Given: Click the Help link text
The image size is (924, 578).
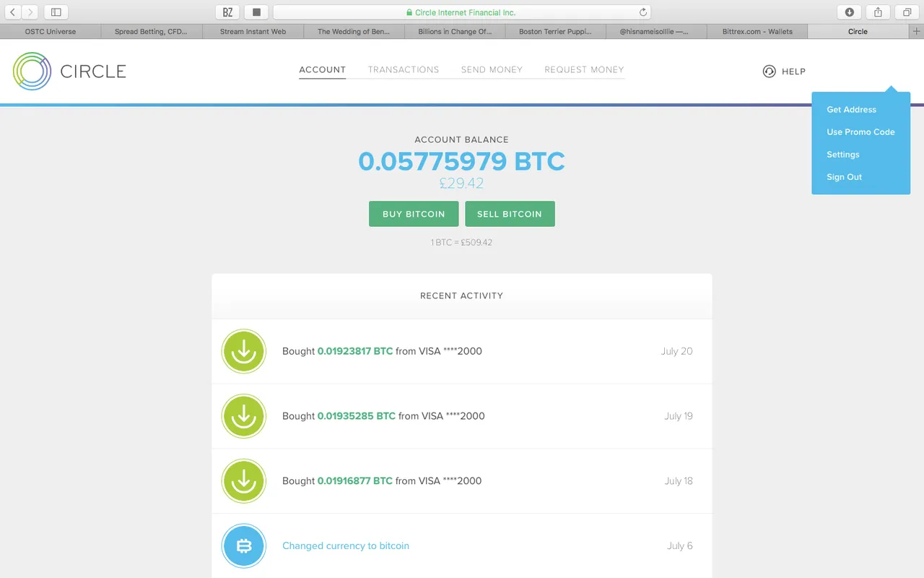Looking at the screenshot, I should coord(793,72).
